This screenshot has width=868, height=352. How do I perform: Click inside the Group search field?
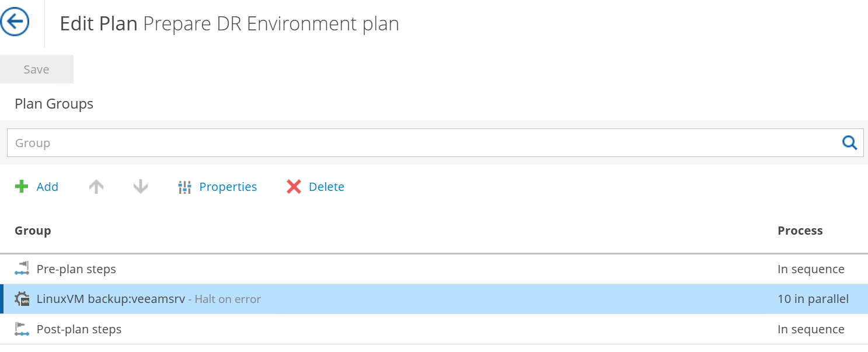(233, 142)
